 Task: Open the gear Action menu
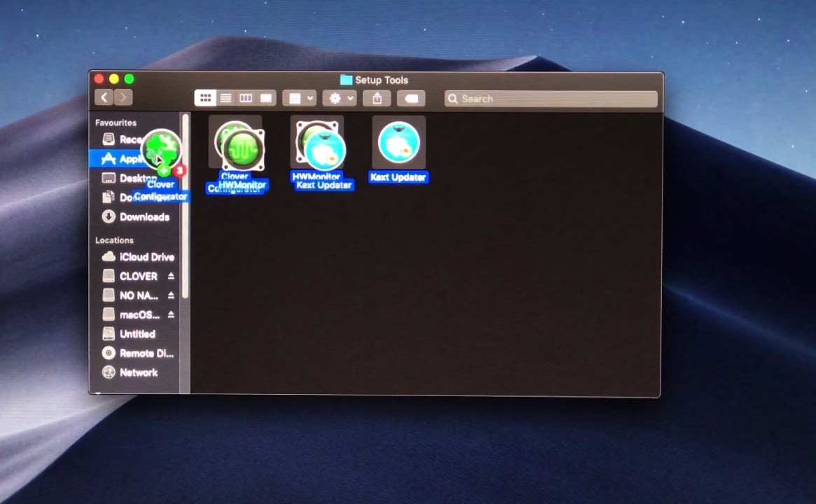[339, 98]
